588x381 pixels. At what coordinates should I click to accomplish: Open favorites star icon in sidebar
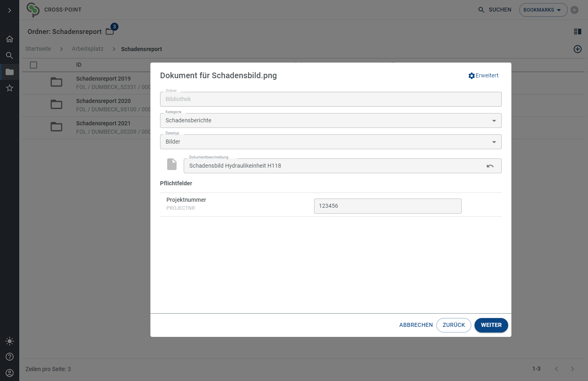[10, 88]
